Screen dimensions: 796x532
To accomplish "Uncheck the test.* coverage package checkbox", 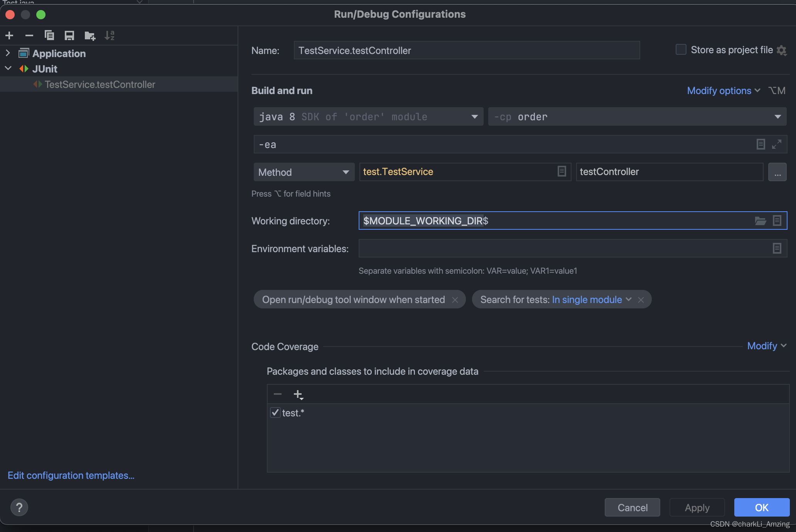I will tap(275, 413).
